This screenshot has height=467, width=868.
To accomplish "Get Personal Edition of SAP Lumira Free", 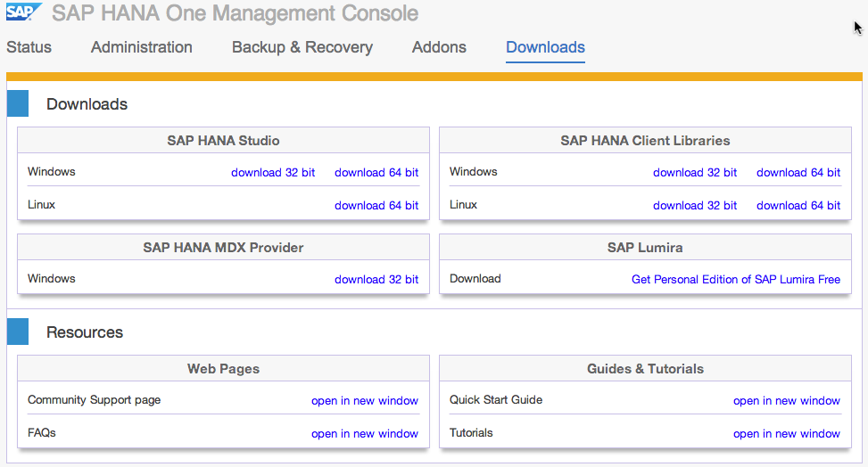I will click(736, 280).
